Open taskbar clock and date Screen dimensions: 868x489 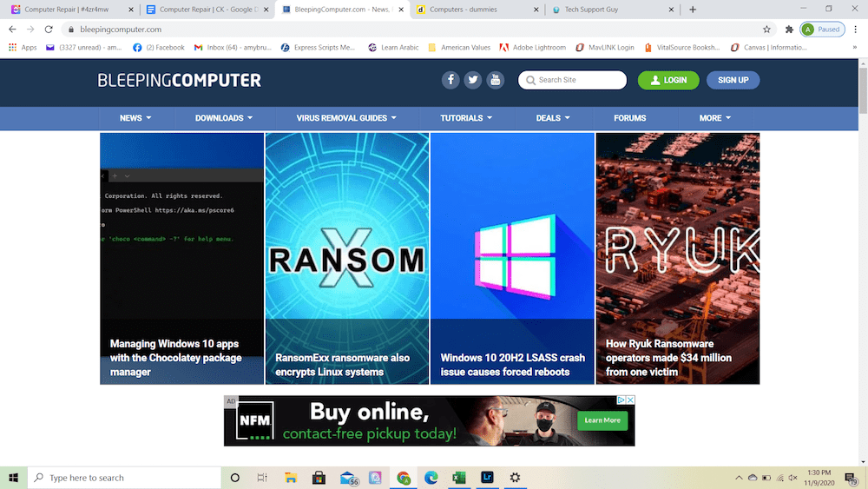click(x=819, y=478)
